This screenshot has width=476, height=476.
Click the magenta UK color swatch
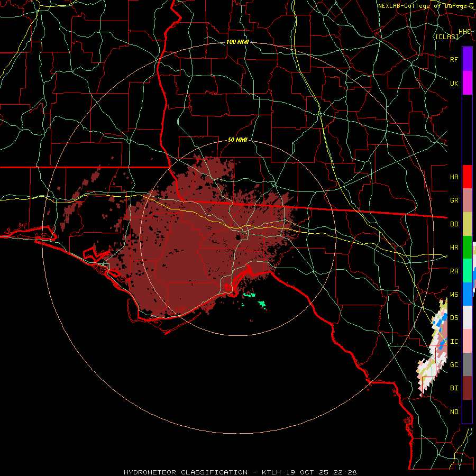(x=467, y=83)
